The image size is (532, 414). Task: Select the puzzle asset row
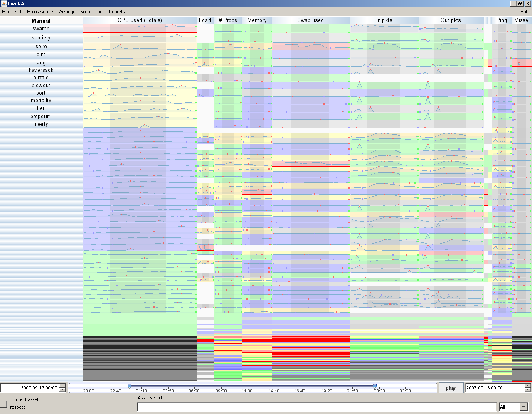click(x=41, y=78)
